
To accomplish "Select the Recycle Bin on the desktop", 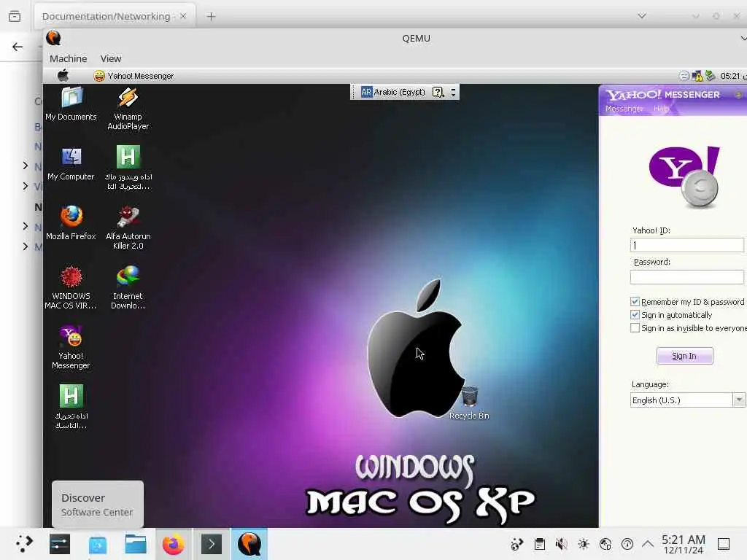I will [x=469, y=402].
